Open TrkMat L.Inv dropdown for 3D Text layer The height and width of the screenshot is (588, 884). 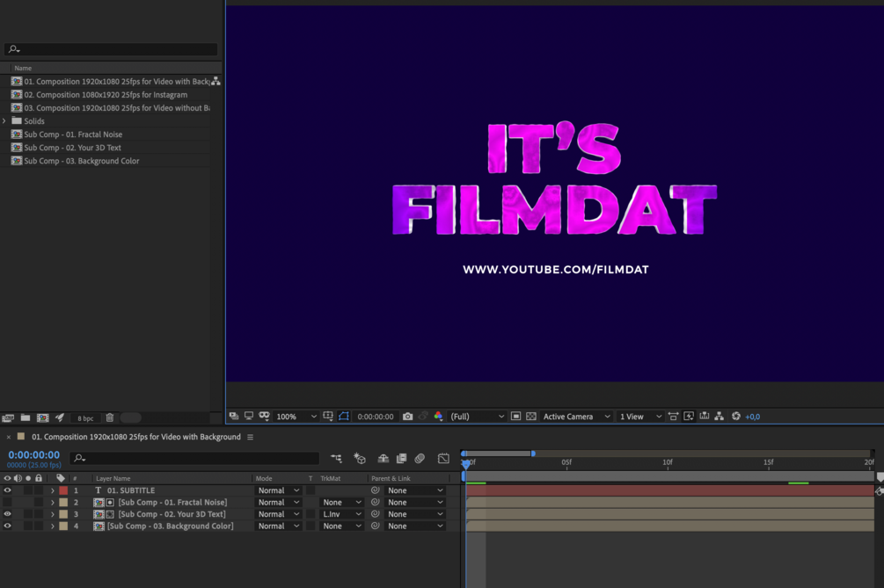click(341, 514)
